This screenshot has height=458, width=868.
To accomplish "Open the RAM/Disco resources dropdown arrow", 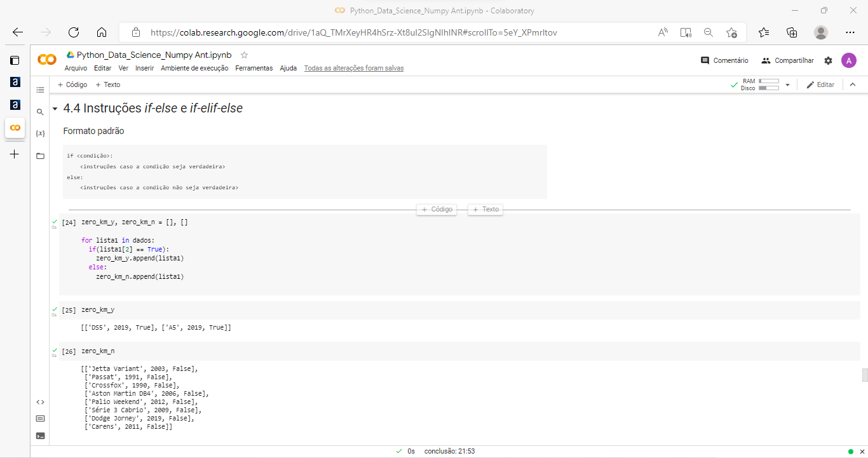I will [787, 84].
